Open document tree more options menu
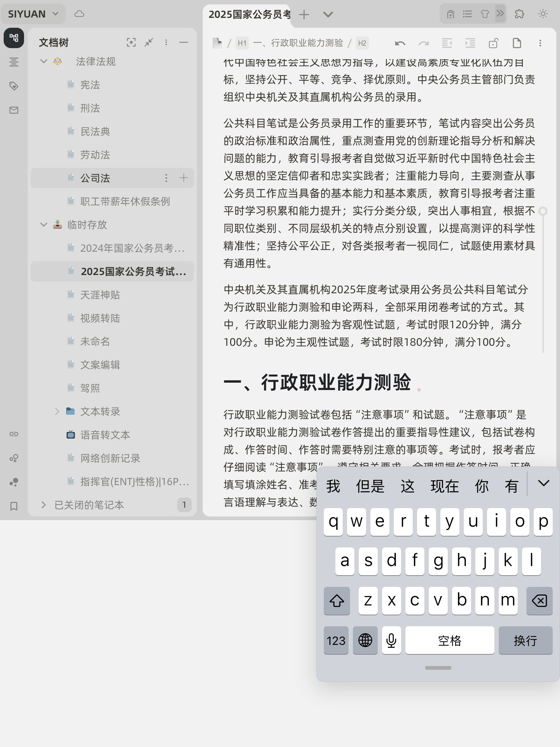Viewport: 560px width, 747px height. (166, 42)
